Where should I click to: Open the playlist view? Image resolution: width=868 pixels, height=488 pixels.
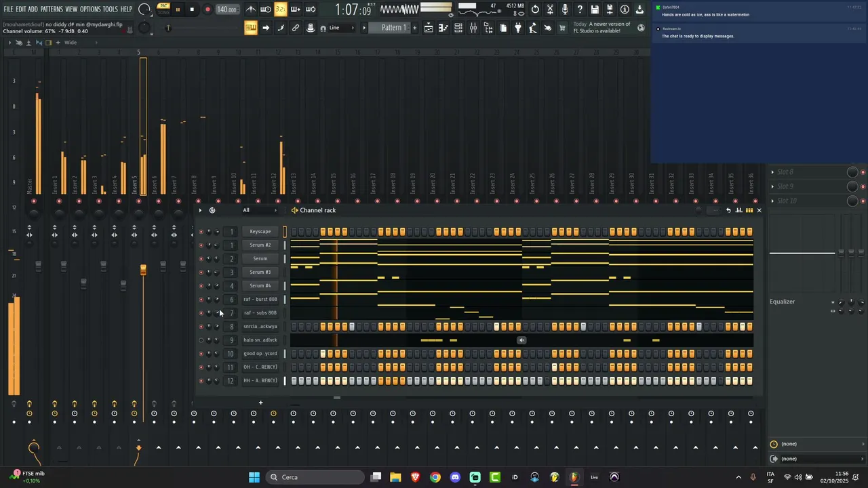(x=429, y=28)
